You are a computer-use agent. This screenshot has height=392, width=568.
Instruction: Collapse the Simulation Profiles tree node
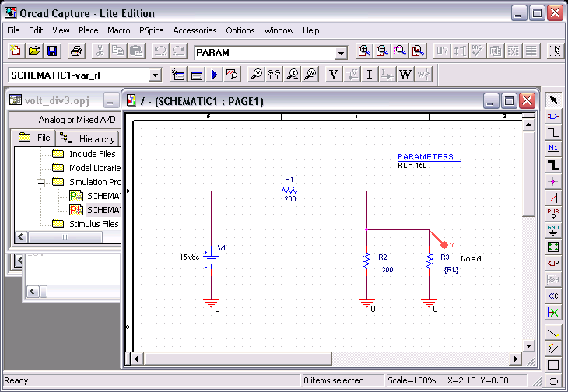point(41,183)
